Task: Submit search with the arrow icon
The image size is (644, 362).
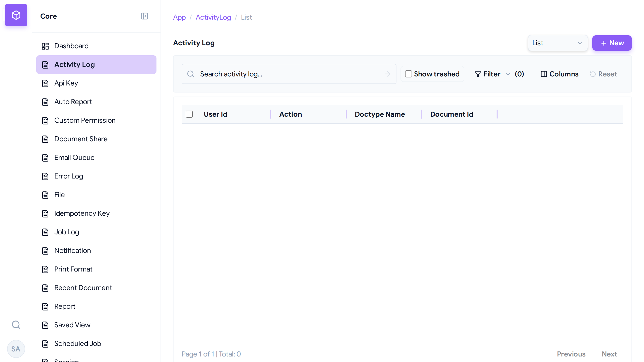Action: point(387,74)
